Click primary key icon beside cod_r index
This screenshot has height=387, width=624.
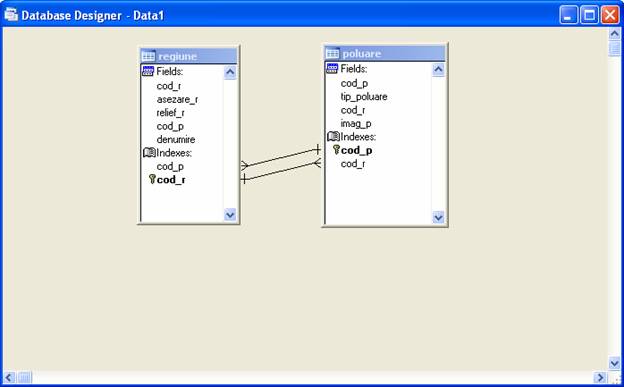point(152,179)
